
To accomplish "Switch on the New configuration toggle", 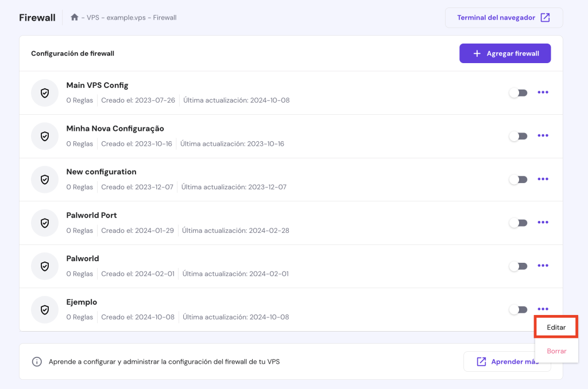I will point(518,180).
